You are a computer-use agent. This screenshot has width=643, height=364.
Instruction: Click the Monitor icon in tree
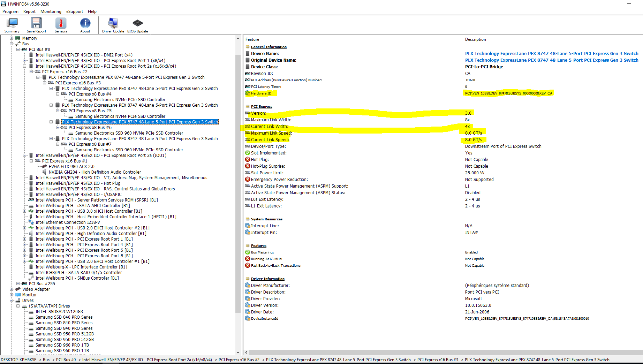18,295
